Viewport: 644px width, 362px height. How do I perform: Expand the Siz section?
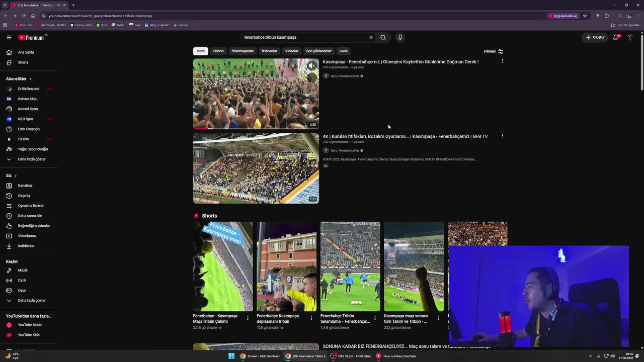[x=11, y=175]
